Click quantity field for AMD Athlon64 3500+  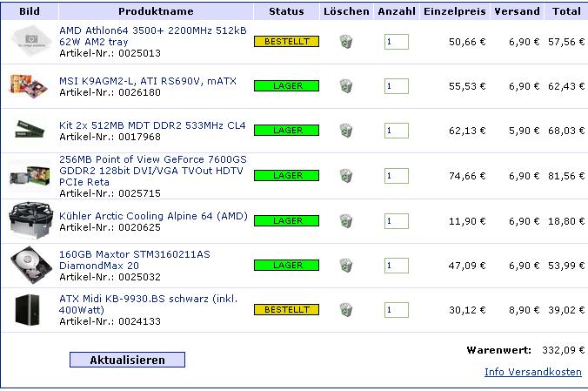click(x=397, y=42)
